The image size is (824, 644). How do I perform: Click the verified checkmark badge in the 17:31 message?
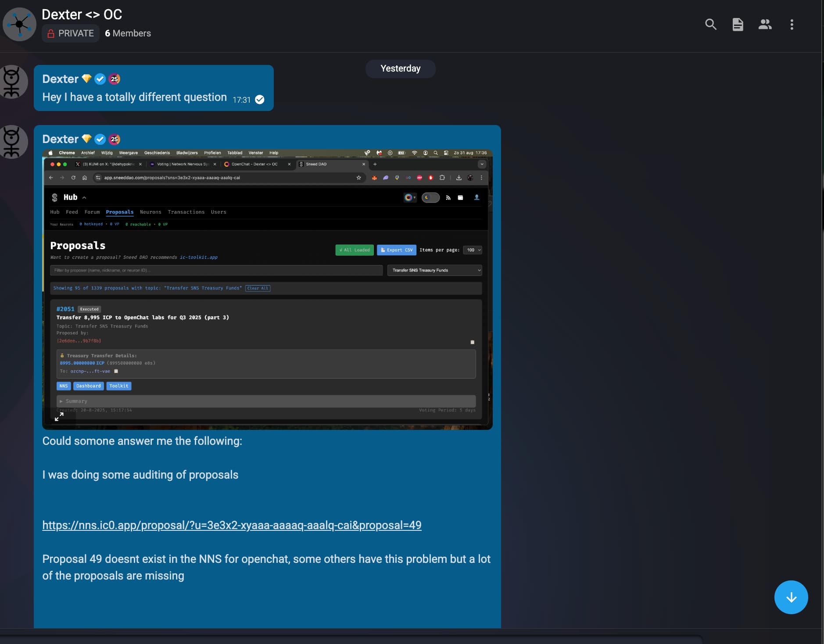tap(100, 79)
